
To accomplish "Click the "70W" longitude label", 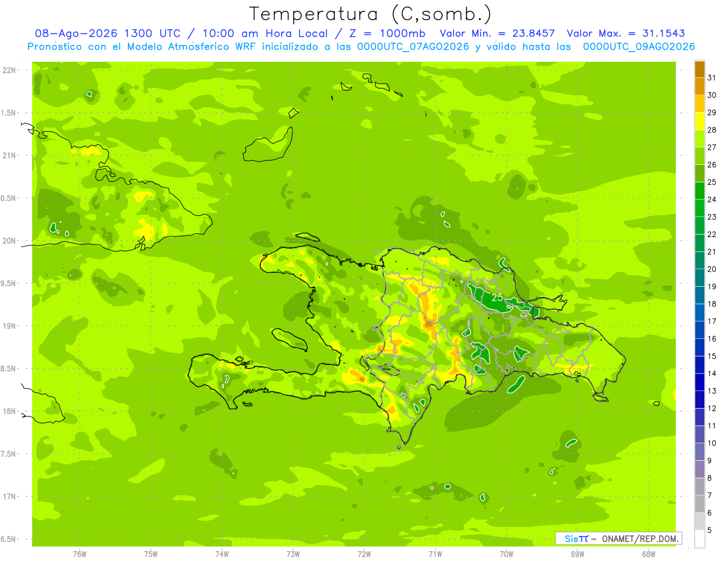I will 507,554.
